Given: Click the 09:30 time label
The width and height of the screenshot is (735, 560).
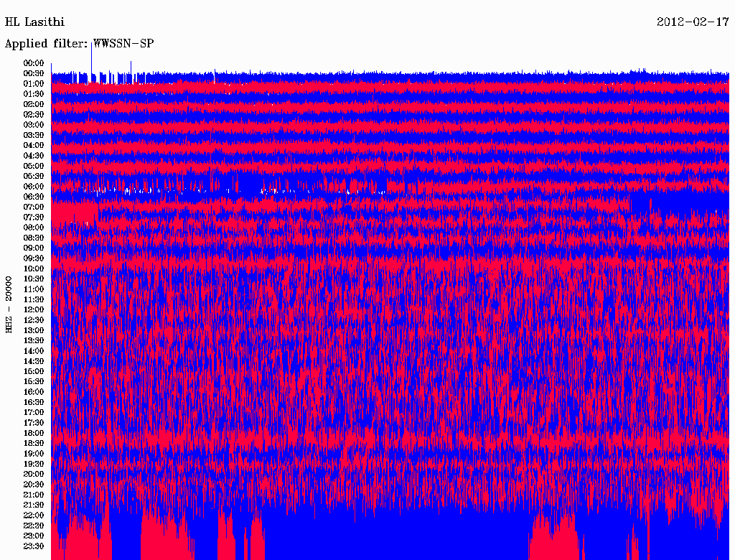Looking at the screenshot, I should (x=34, y=258).
